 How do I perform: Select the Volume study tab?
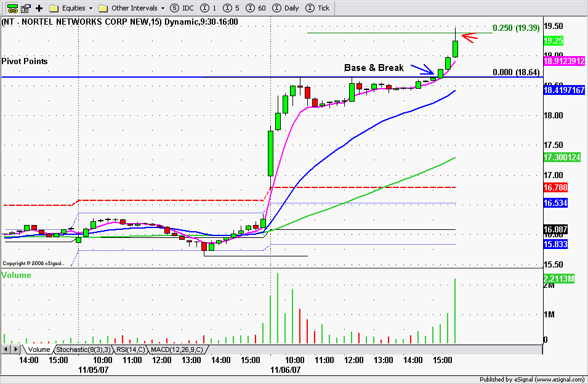39,349
